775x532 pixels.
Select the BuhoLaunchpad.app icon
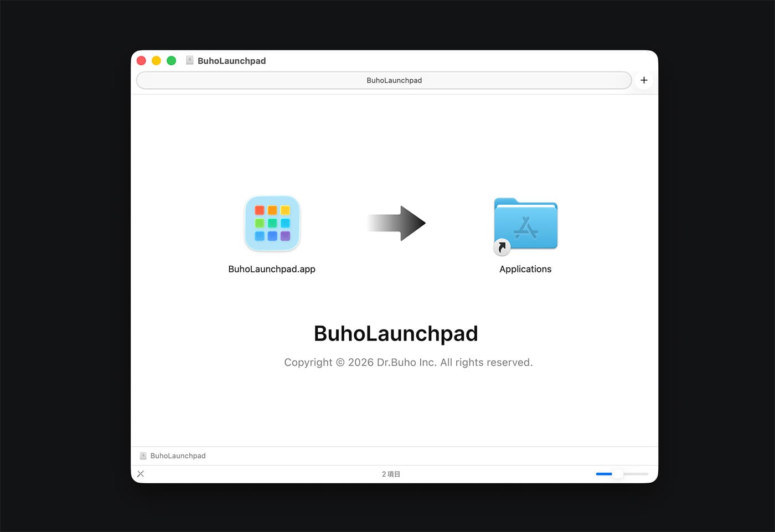272,224
